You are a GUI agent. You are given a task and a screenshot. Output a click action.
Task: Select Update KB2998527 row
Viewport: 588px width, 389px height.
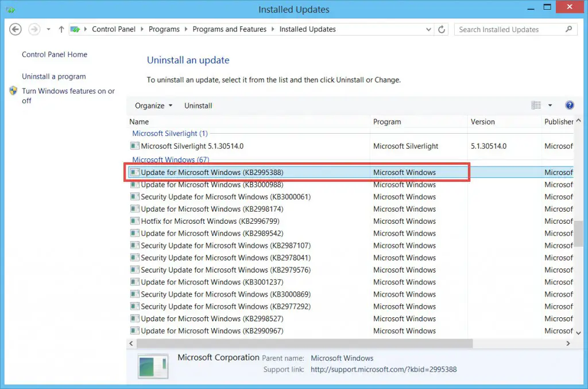point(351,318)
